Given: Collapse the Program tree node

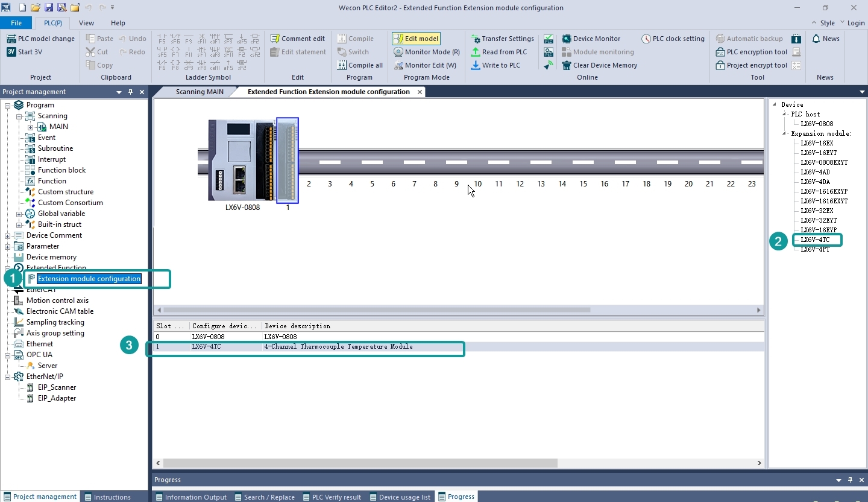Looking at the screenshot, I should 8,105.
